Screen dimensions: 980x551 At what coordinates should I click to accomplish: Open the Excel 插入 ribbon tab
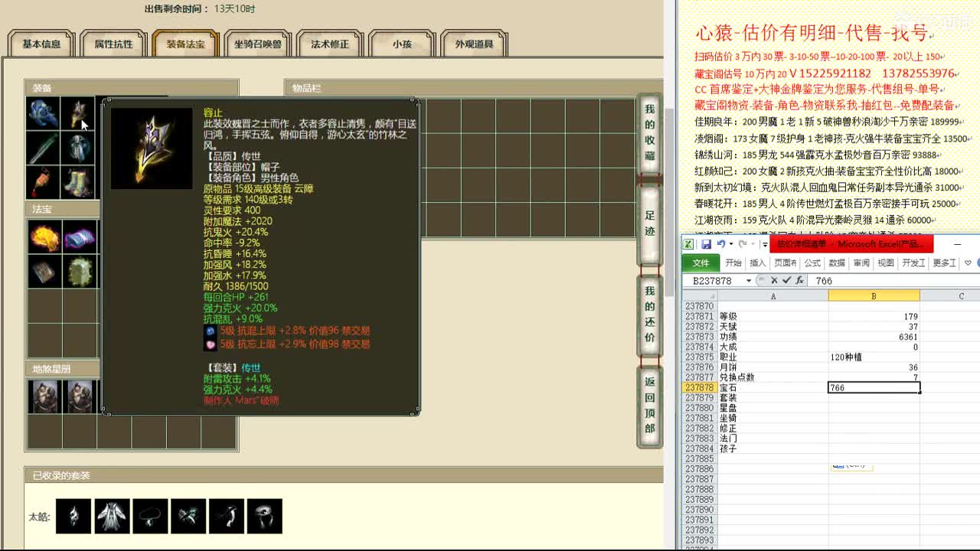coord(758,263)
